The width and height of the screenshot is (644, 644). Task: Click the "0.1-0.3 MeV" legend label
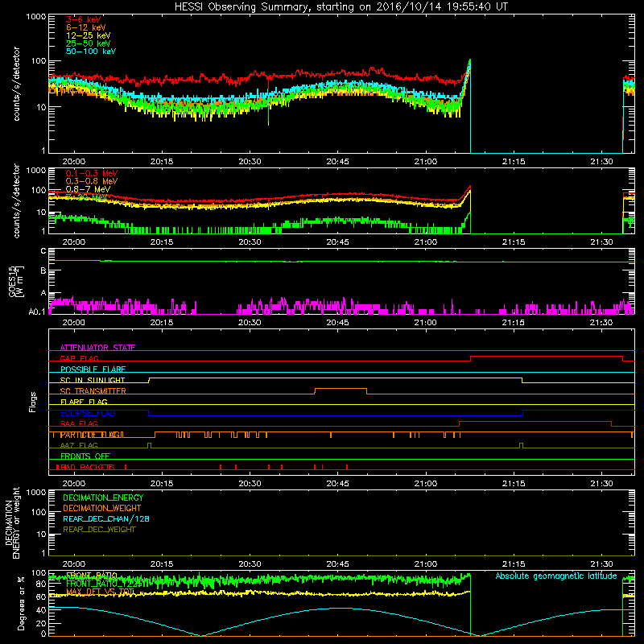point(92,173)
